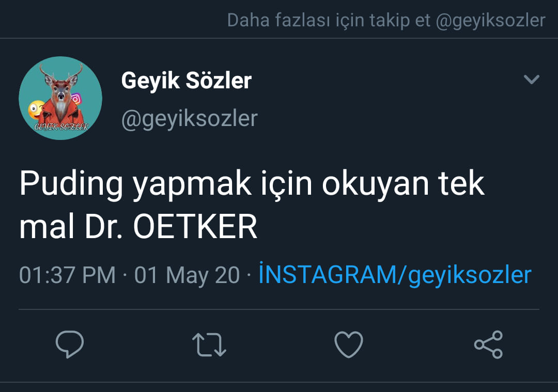Open the share icon options

[x=488, y=344]
